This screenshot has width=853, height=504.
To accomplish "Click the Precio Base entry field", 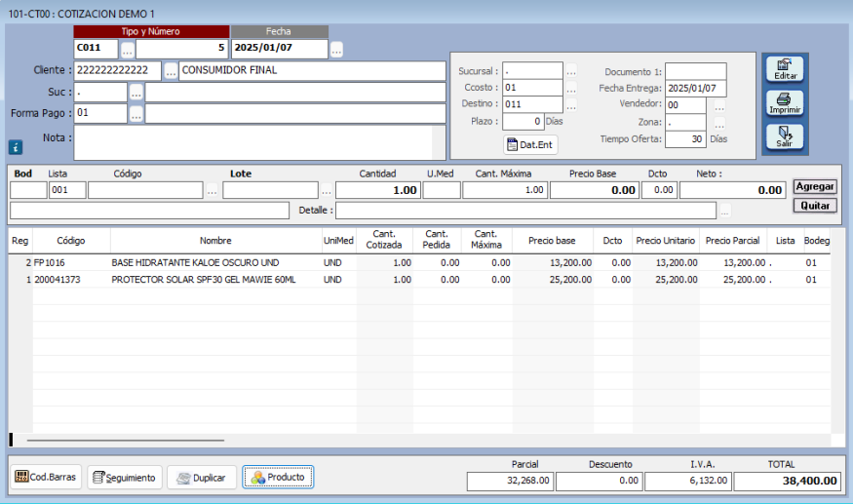I will [x=595, y=190].
